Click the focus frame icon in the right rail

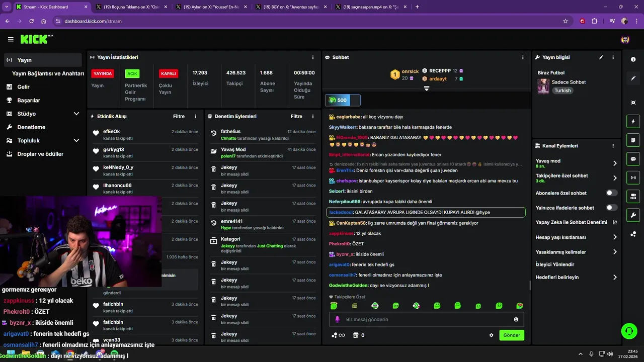tap(633, 103)
